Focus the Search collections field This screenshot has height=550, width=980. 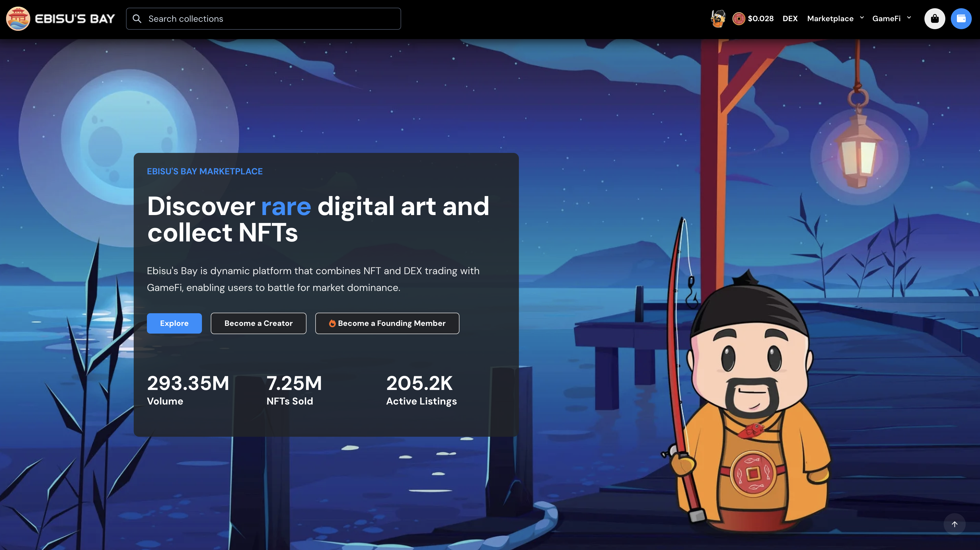(x=263, y=19)
